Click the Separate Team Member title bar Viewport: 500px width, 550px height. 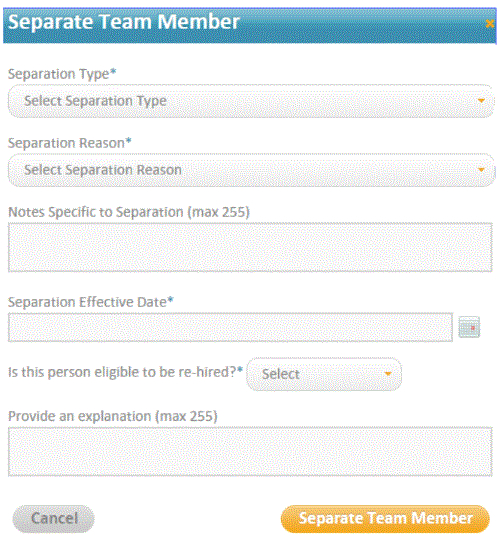249,25
